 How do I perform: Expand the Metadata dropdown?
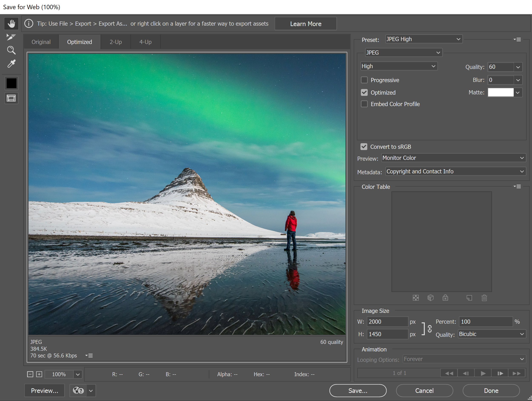pyautogui.click(x=455, y=171)
